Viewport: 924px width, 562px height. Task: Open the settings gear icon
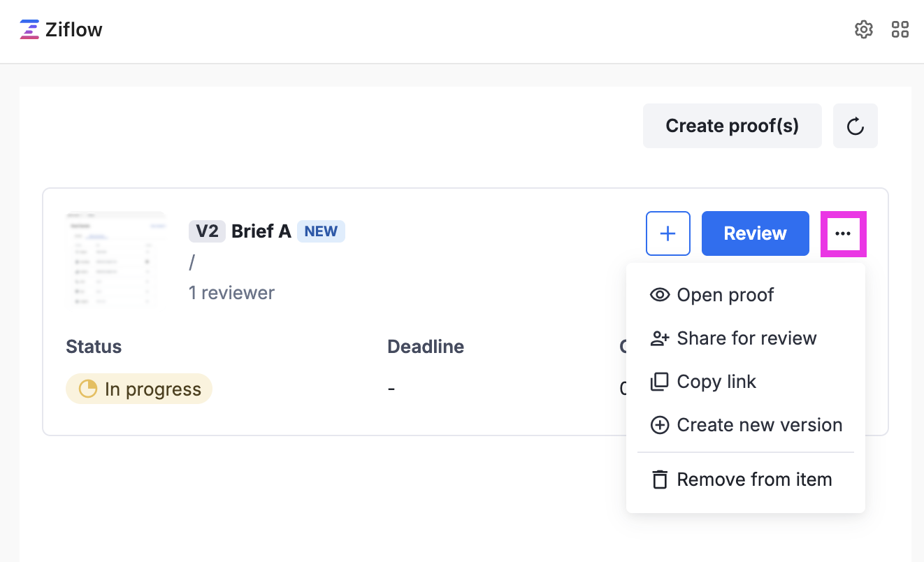point(864,29)
